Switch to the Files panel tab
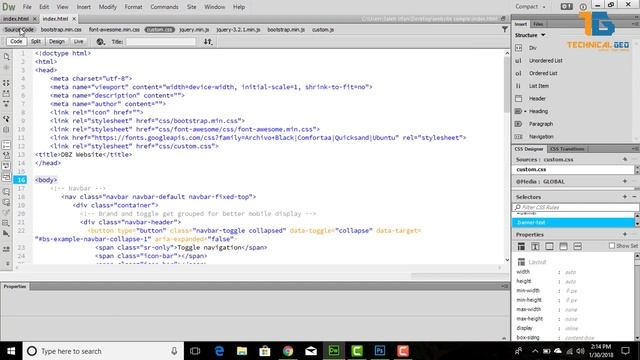This screenshot has width=640, height=360. pyautogui.click(x=538, y=24)
